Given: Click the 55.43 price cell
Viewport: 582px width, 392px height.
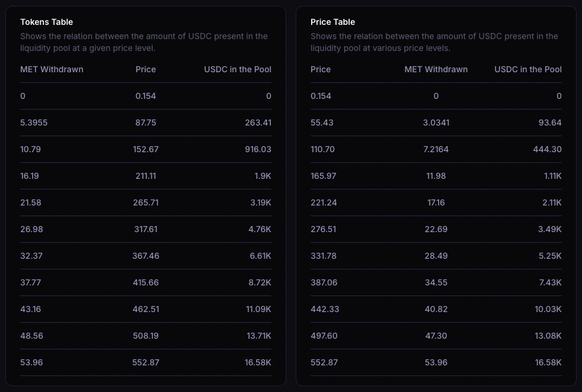Looking at the screenshot, I should tap(322, 123).
